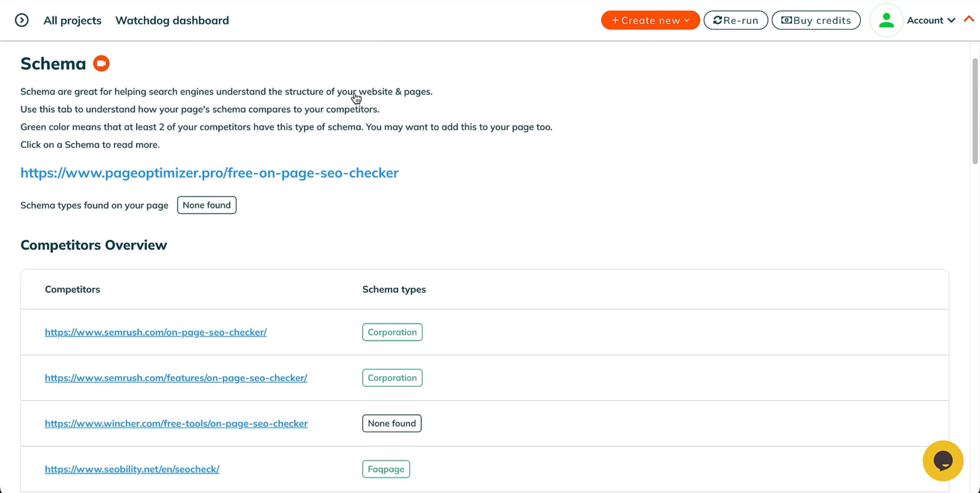Go to All projects

tap(72, 20)
